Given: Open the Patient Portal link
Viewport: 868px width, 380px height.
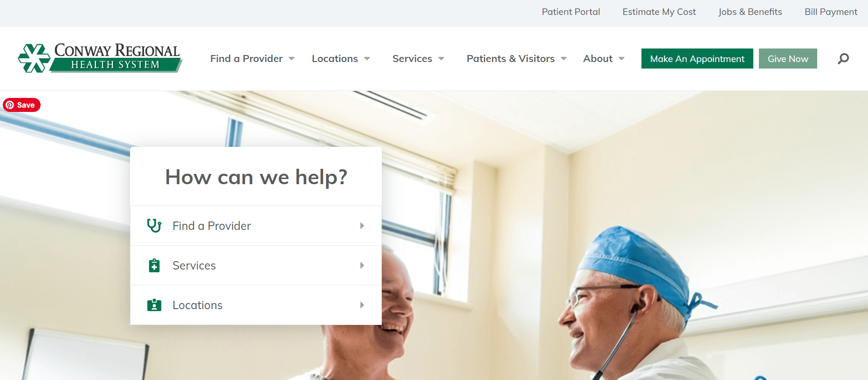Looking at the screenshot, I should [571, 12].
